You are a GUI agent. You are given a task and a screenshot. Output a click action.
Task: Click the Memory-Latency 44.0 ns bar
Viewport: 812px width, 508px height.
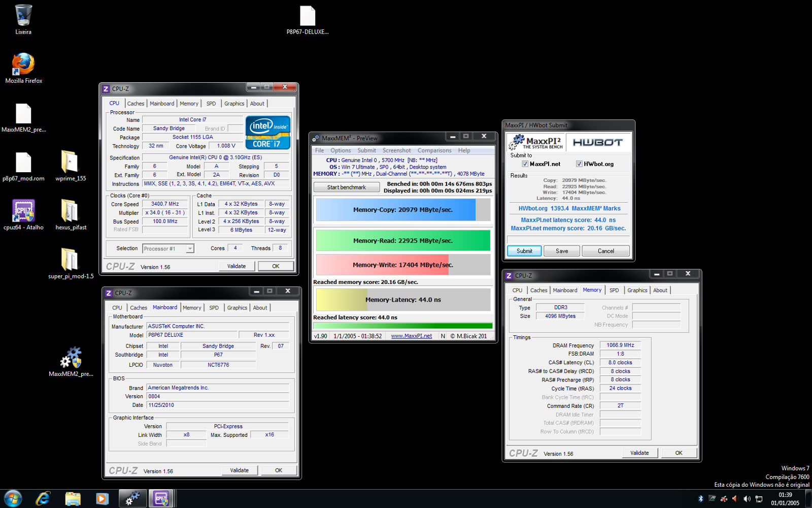pyautogui.click(x=403, y=300)
